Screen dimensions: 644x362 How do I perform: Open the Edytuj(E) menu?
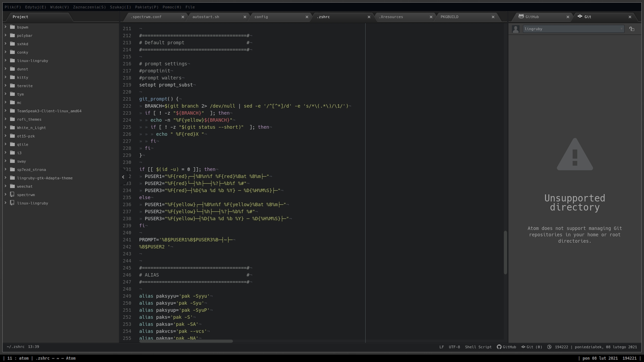36,7
